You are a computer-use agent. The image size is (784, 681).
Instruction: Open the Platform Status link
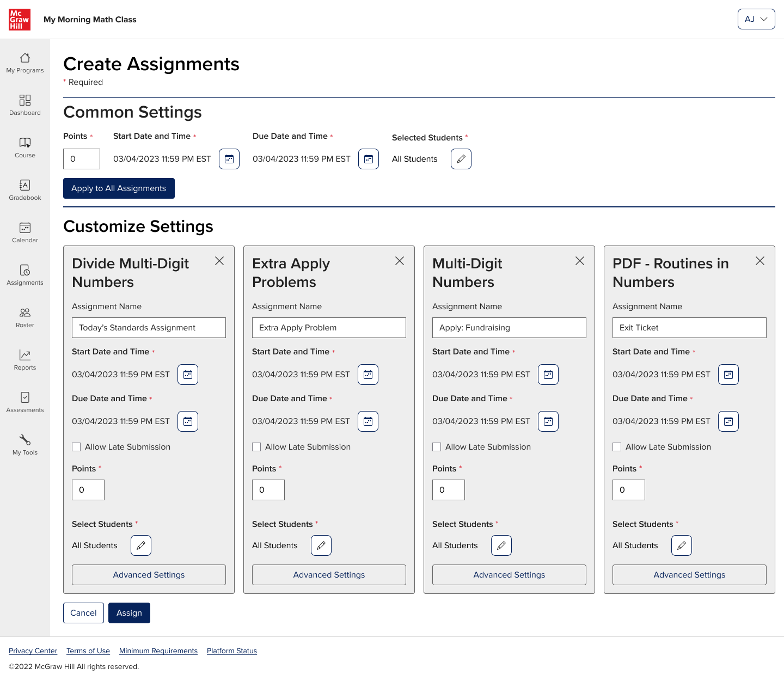coord(232,651)
